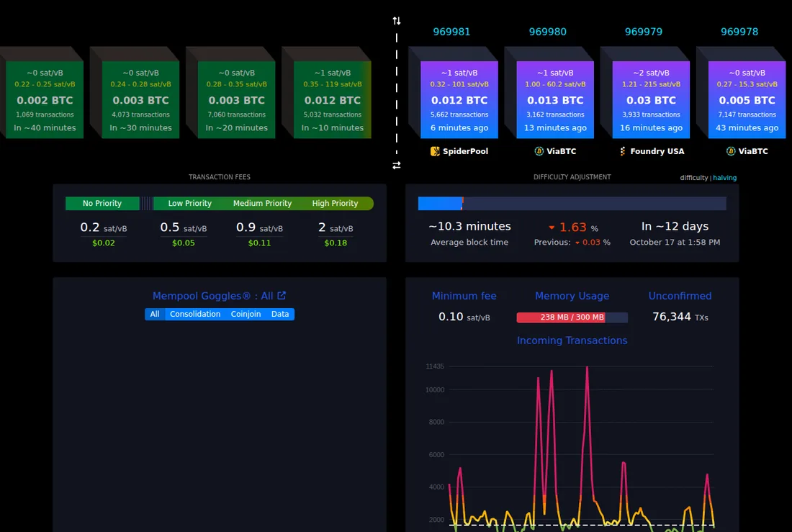Click the Memory Usage heading
Viewport: 792px width, 532px height.
pos(572,296)
